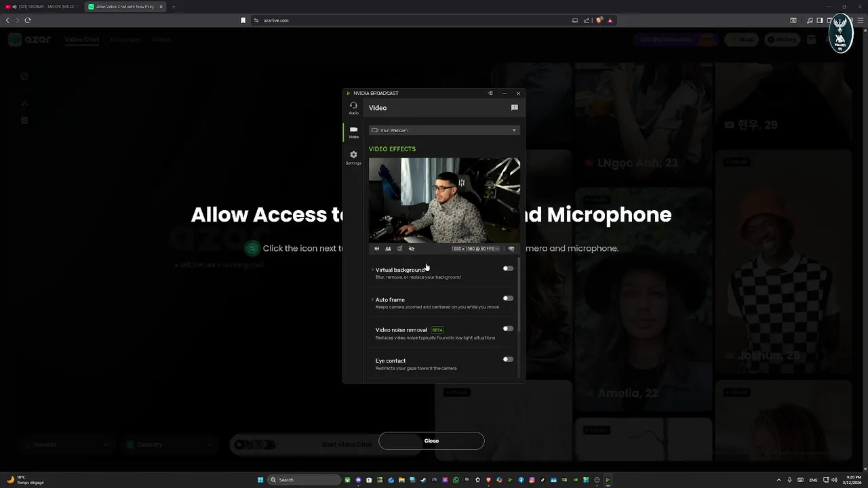
Task: Open the Xbox app from the taskbar
Action: pyautogui.click(x=347, y=480)
